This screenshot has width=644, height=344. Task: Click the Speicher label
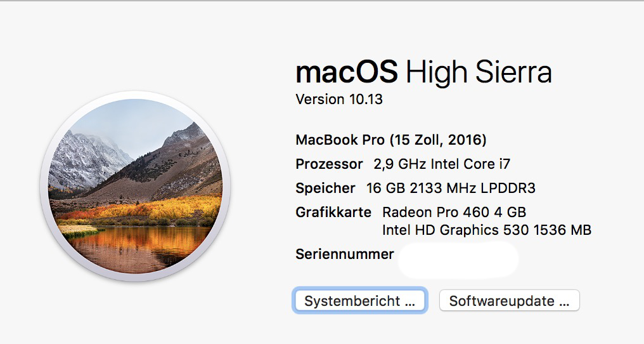325,189
